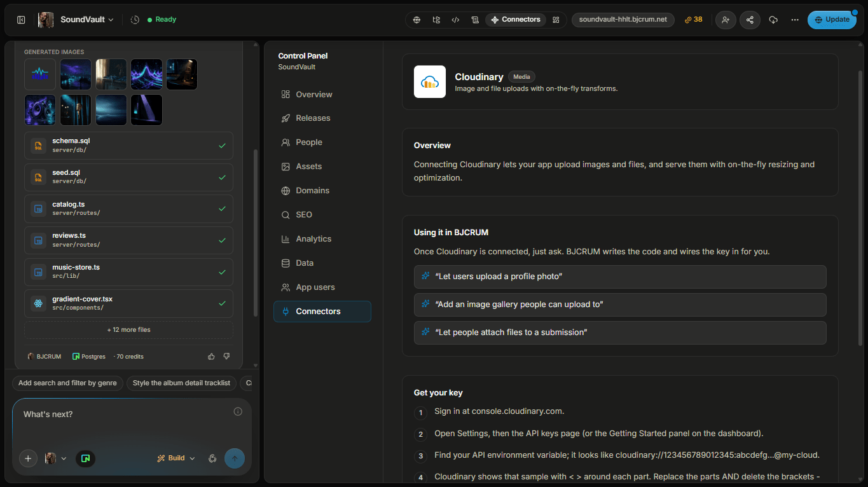
Task: Open the grid apps icon after Connectors
Action: (x=556, y=20)
